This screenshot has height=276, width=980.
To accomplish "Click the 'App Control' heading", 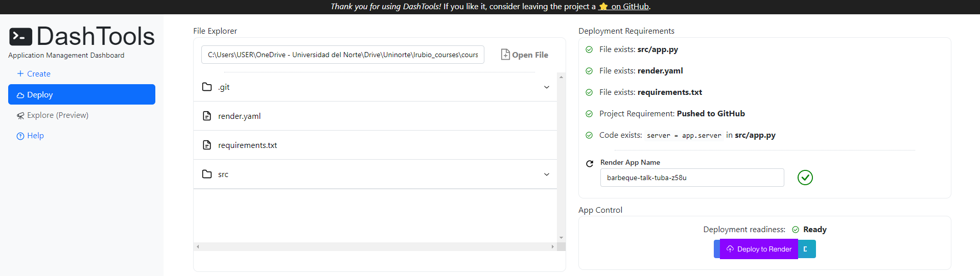I will pos(600,210).
